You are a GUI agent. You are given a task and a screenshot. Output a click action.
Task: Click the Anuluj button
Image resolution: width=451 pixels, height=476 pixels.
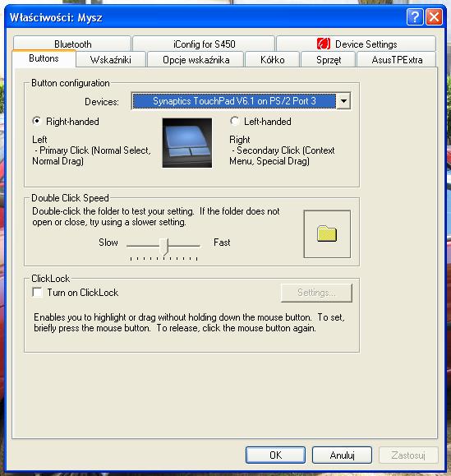pos(342,455)
